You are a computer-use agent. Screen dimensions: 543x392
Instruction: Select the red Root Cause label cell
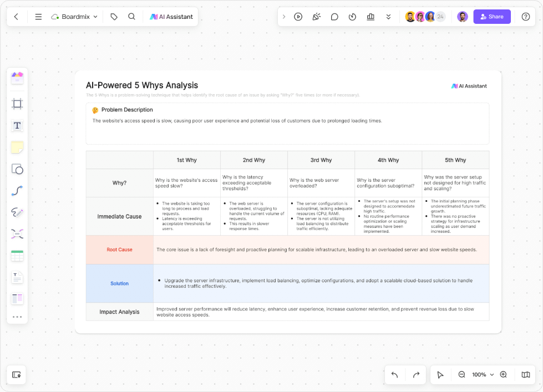click(119, 250)
